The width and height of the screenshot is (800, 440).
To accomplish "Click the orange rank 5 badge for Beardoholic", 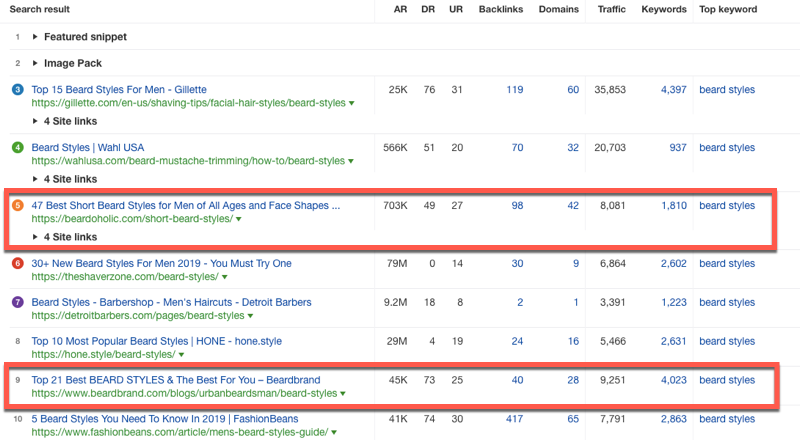I will [x=17, y=206].
